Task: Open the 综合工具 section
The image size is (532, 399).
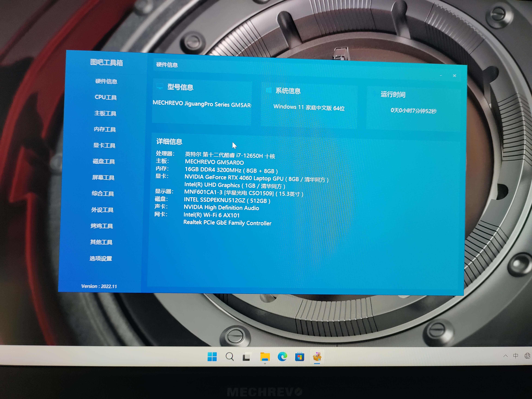Action: [x=103, y=194]
